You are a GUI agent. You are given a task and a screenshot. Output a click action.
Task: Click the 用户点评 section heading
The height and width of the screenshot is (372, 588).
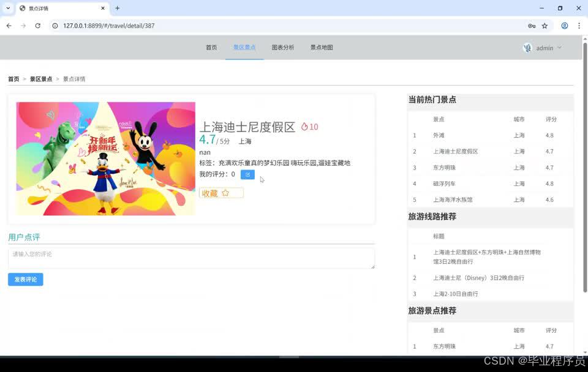point(24,237)
